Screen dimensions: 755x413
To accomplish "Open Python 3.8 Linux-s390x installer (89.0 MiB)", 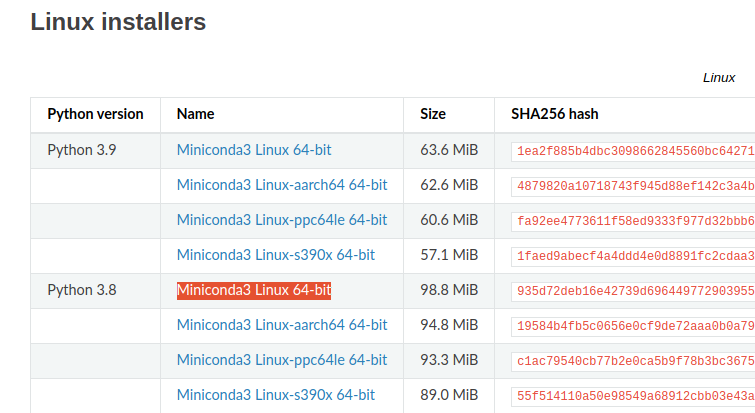I will (276, 395).
